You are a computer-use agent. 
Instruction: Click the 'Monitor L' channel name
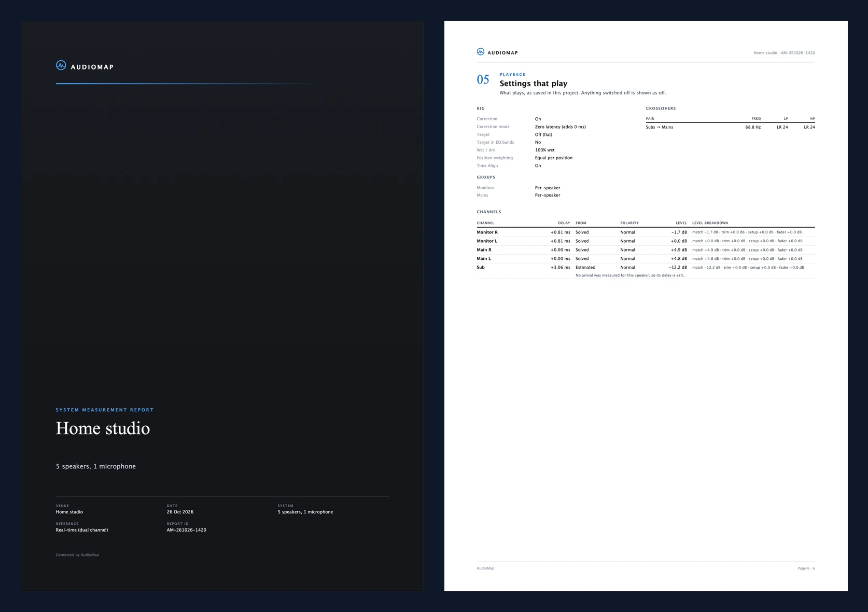click(487, 241)
